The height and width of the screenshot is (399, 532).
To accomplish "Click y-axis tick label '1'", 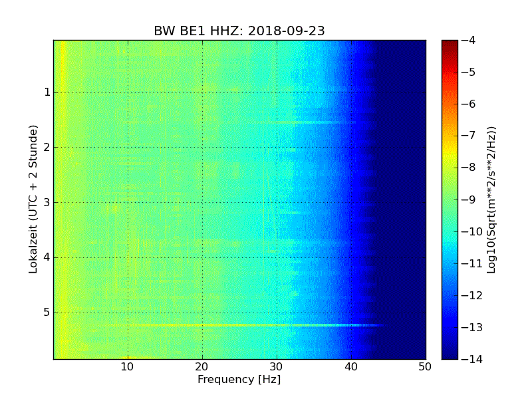I will (47, 92).
